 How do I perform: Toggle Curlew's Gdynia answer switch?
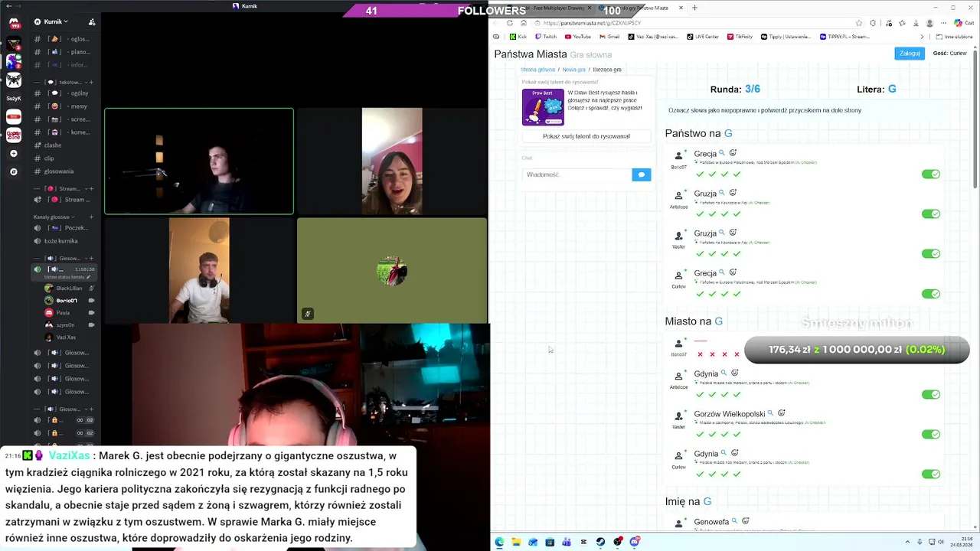click(931, 474)
